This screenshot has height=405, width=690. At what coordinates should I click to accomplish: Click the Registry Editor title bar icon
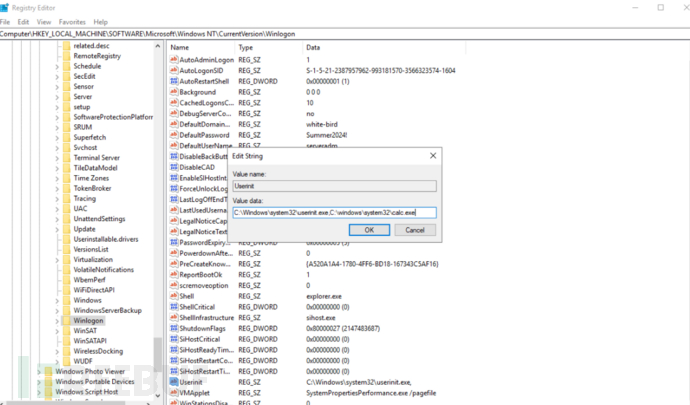(4, 7)
